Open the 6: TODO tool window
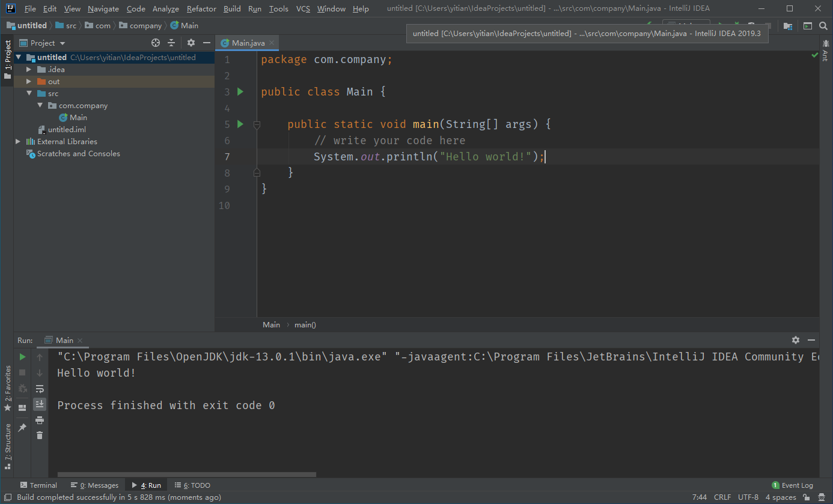The height and width of the screenshot is (504, 833). (x=192, y=485)
